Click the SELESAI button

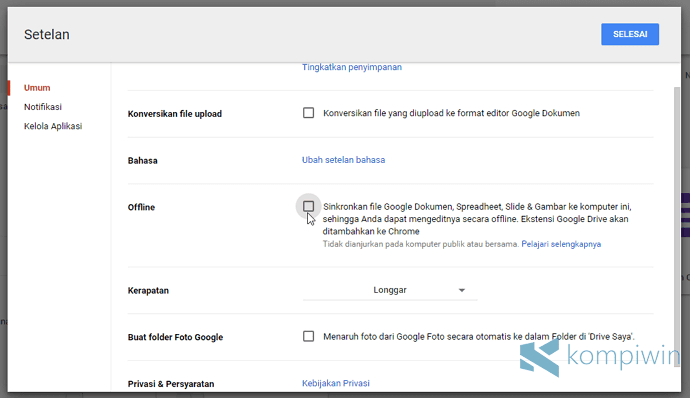[630, 34]
